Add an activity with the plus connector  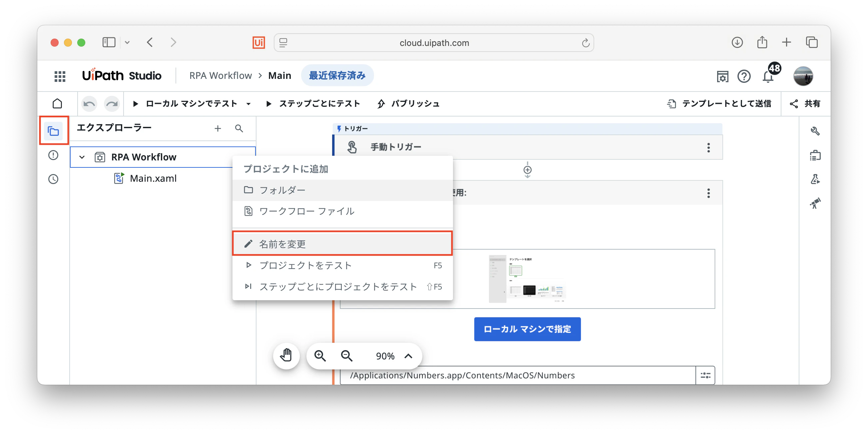click(x=527, y=170)
